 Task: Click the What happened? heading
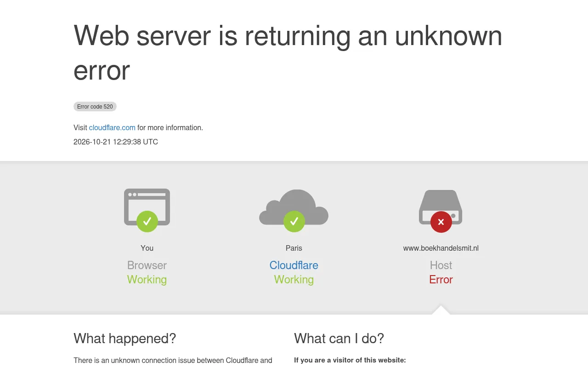coord(125,339)
